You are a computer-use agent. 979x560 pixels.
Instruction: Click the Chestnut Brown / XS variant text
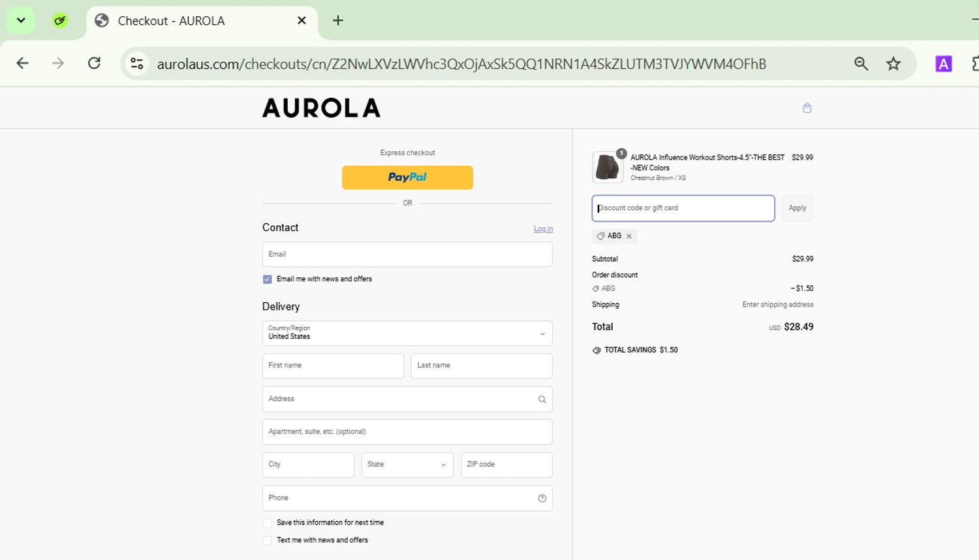point(658,178)
